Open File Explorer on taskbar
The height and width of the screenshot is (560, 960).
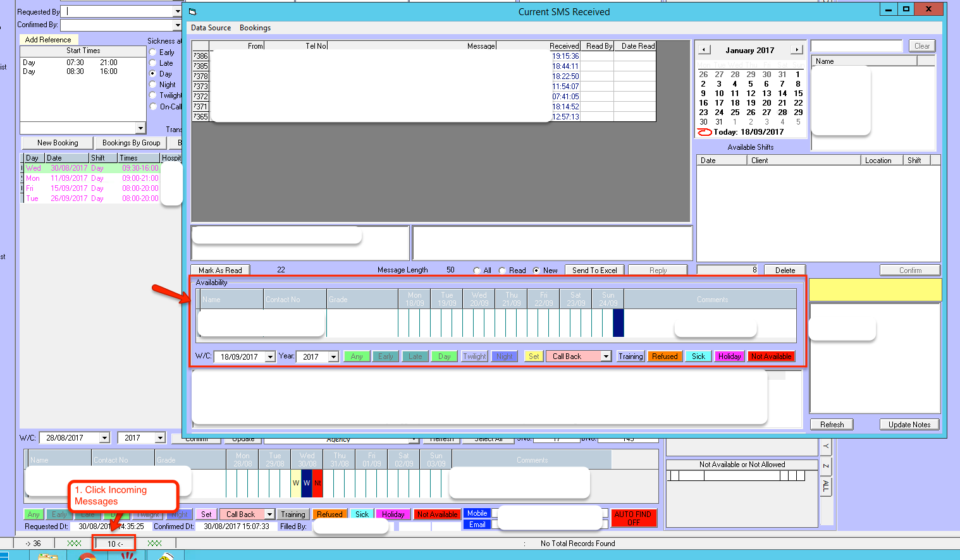click(x=48, y=557)
